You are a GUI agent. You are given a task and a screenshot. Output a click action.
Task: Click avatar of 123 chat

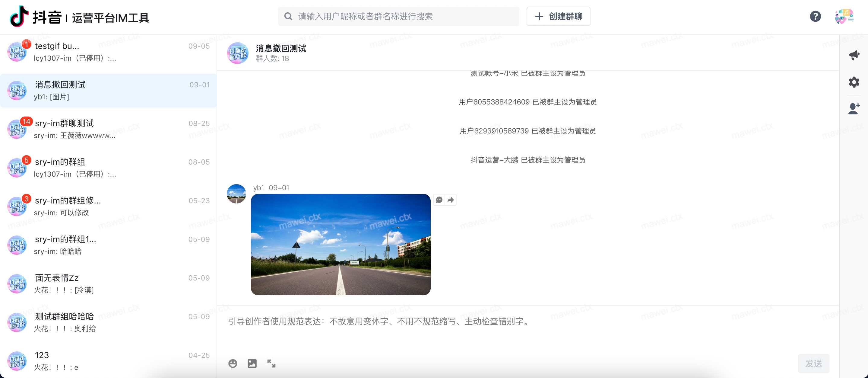[17, 361]
